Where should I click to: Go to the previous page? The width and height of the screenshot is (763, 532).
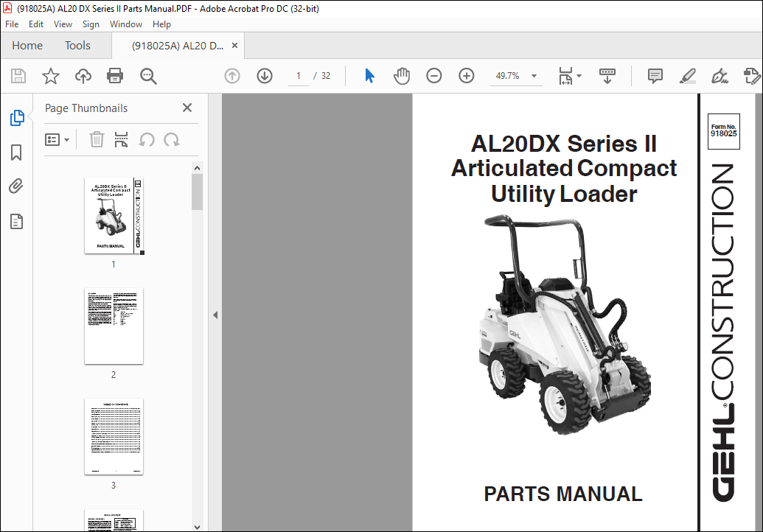[x=232, y=76]
